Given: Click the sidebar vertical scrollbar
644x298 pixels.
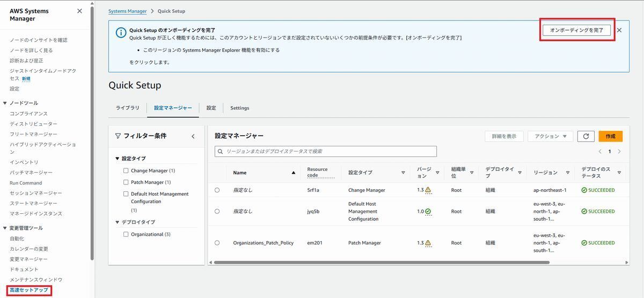Looking at the screenshot, I should 92,134.
